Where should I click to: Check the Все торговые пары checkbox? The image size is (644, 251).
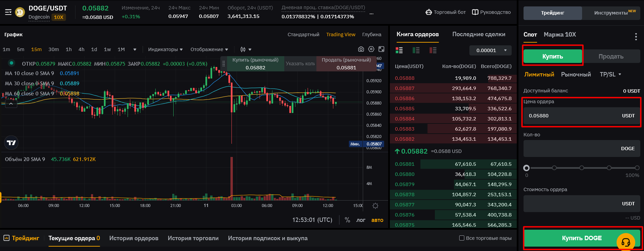(462, 238)
